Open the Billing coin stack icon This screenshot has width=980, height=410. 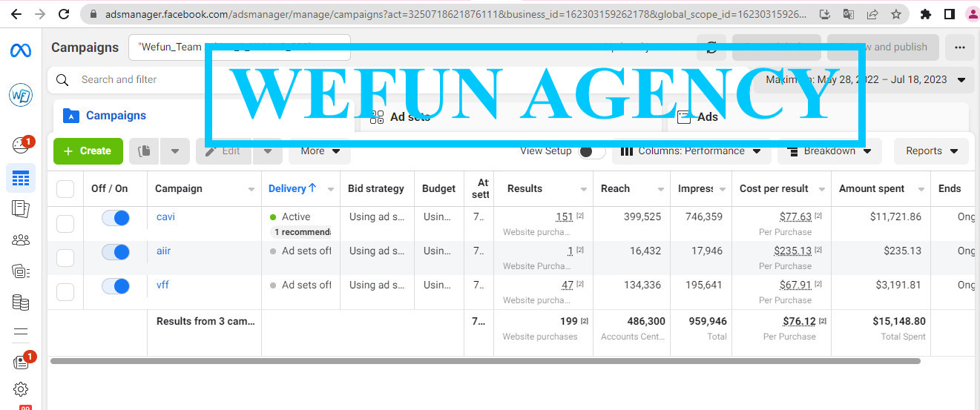click(21, 302)
